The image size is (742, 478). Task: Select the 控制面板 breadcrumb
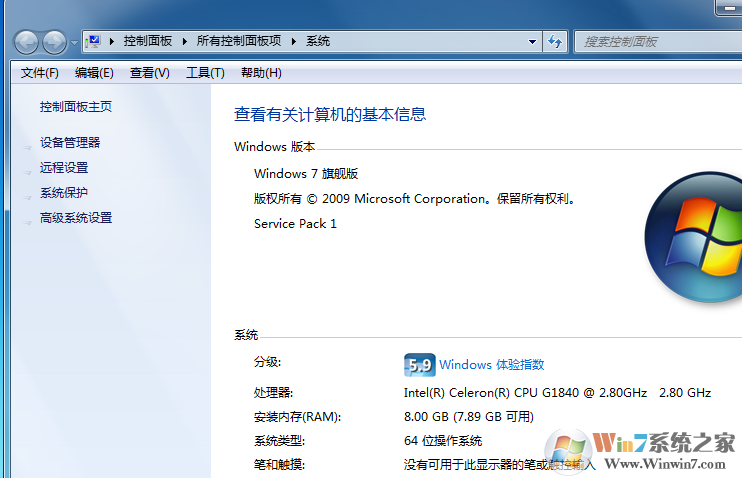(x=148, y=41)
